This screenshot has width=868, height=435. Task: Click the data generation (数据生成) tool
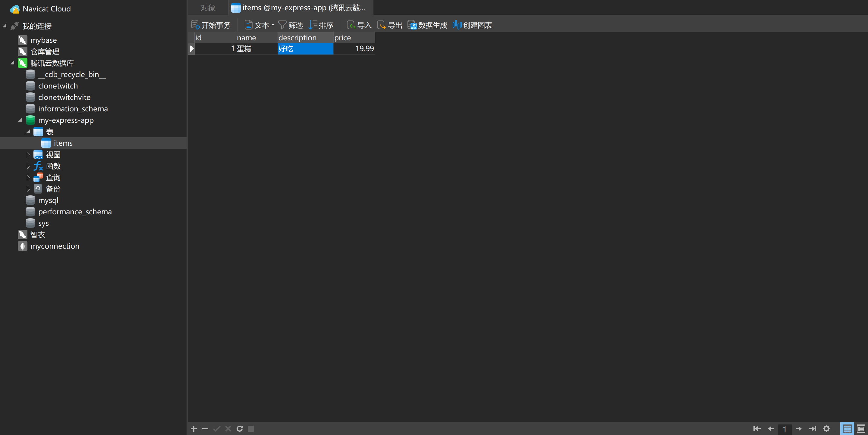point(427,25)
